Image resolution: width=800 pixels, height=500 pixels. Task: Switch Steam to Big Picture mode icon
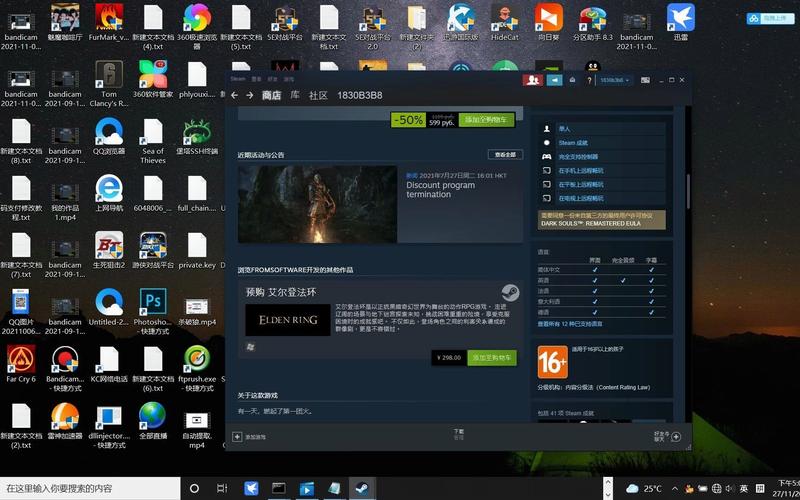tap(645, 80)
